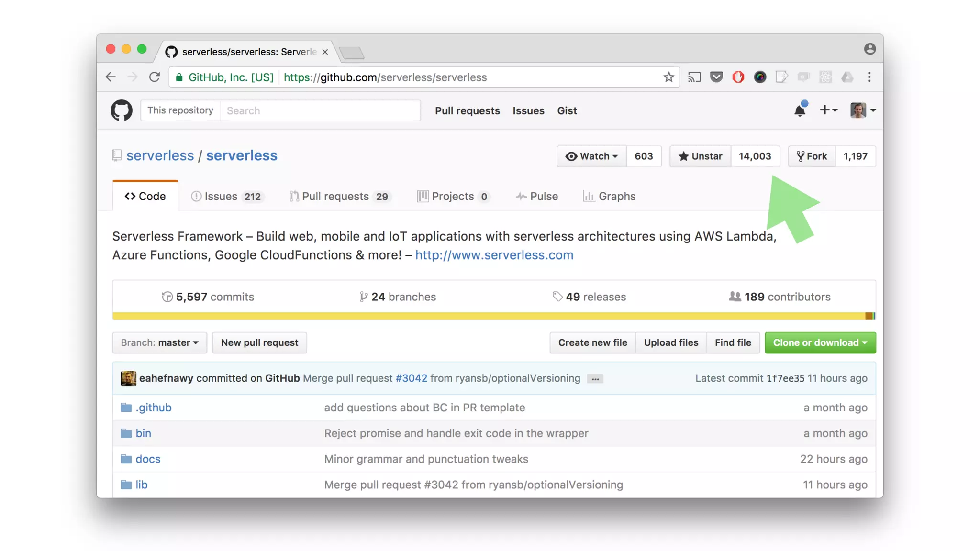The width and height of the screenshot is (980, 551).
Task: Click the .github folder icon
Action: [126, 408]
